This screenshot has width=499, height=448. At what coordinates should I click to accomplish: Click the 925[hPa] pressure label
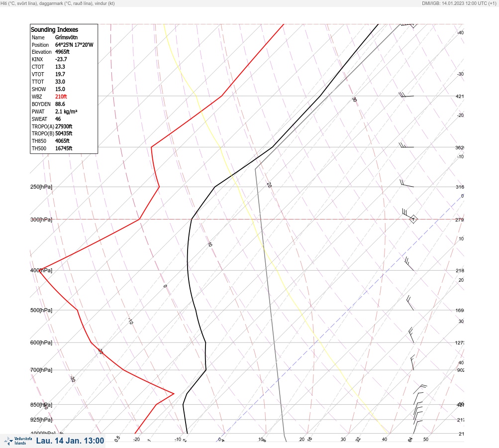(x=41, y=420)
